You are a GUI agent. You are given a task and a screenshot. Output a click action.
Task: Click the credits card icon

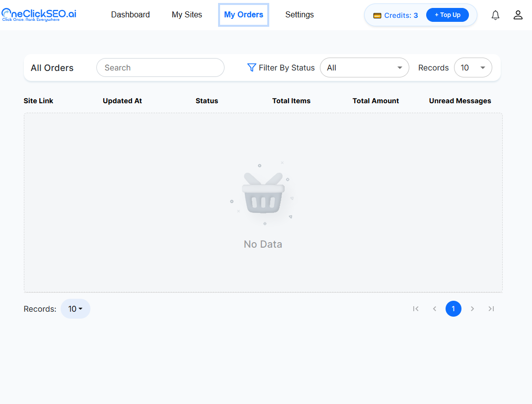[378, 15]
